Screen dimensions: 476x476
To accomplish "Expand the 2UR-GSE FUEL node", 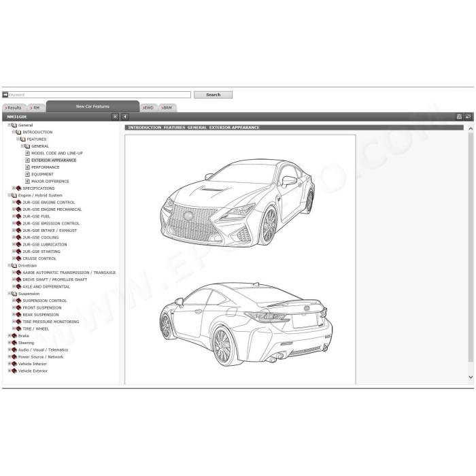I will tap(14, 216).
